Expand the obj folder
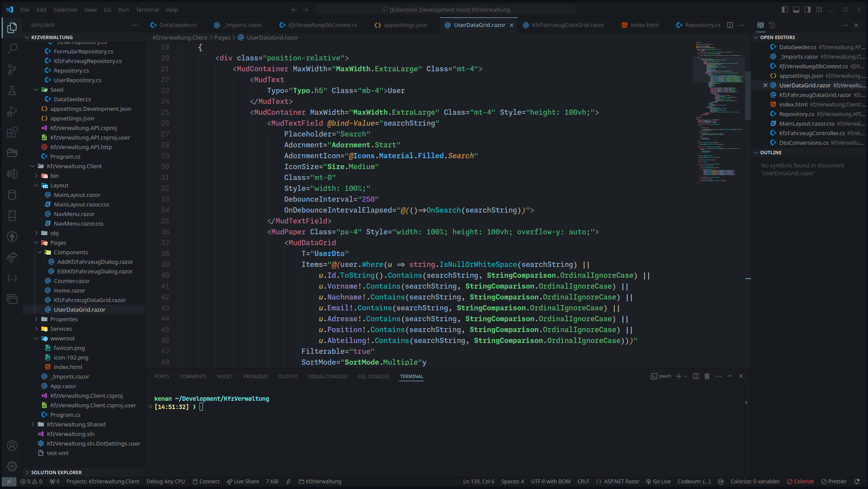 (x=36, y=233)
